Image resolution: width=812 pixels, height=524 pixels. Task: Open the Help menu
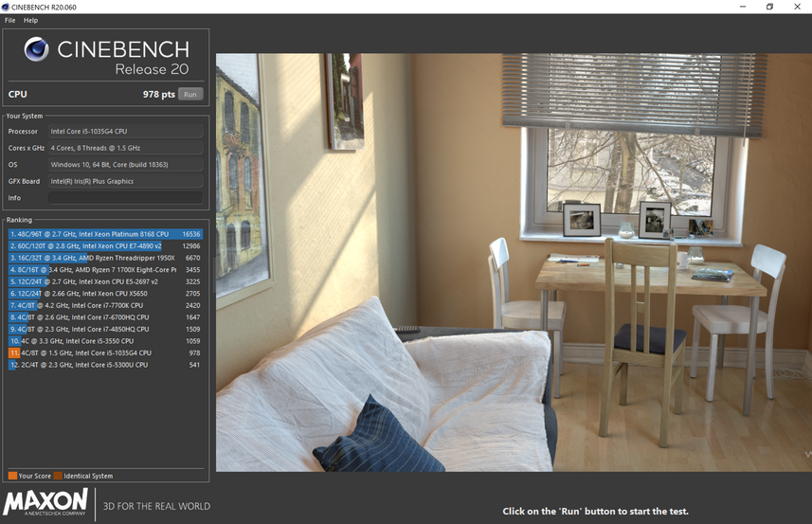(x=30, y=20)
